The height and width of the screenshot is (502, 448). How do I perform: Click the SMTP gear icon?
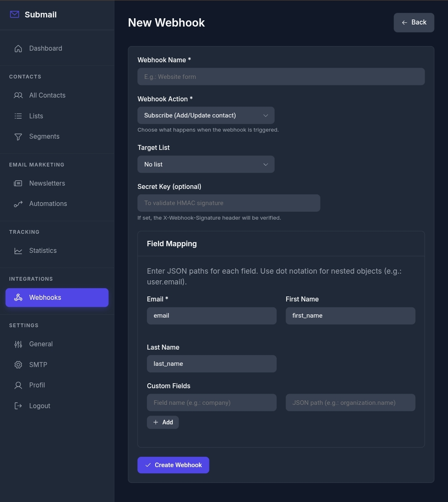coord(18,365)
